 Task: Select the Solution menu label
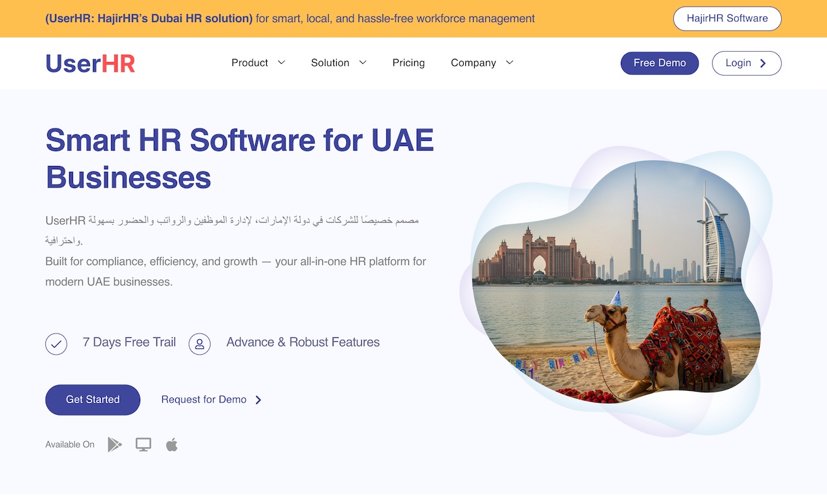[x=330, y=63]
